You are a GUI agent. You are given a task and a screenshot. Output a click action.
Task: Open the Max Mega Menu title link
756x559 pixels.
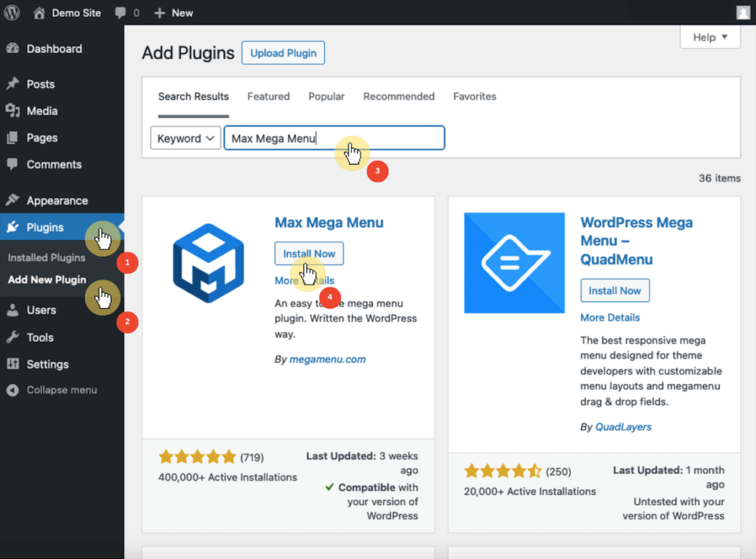click(329, 222)
